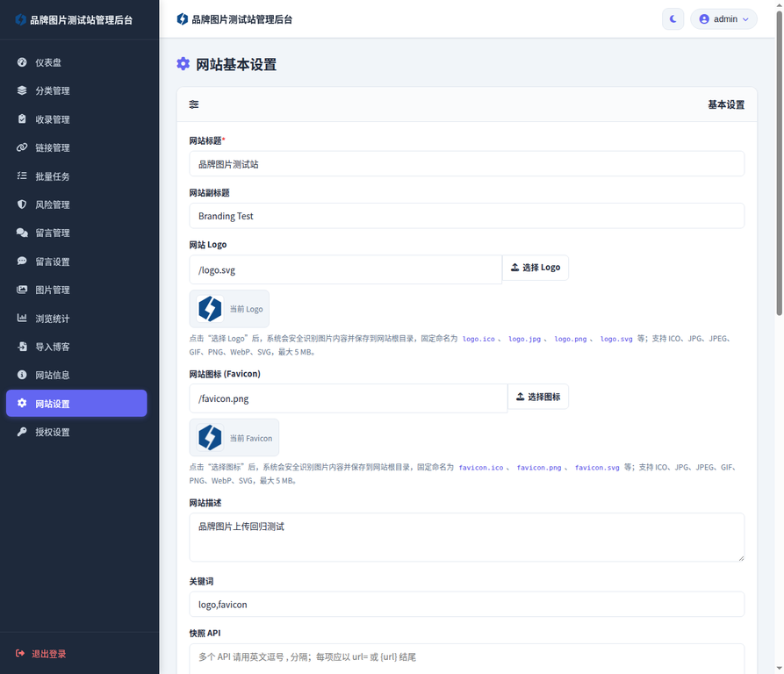The image size is (784, 674).
Task: Open 网站信息 menu item
Action: 76,376
